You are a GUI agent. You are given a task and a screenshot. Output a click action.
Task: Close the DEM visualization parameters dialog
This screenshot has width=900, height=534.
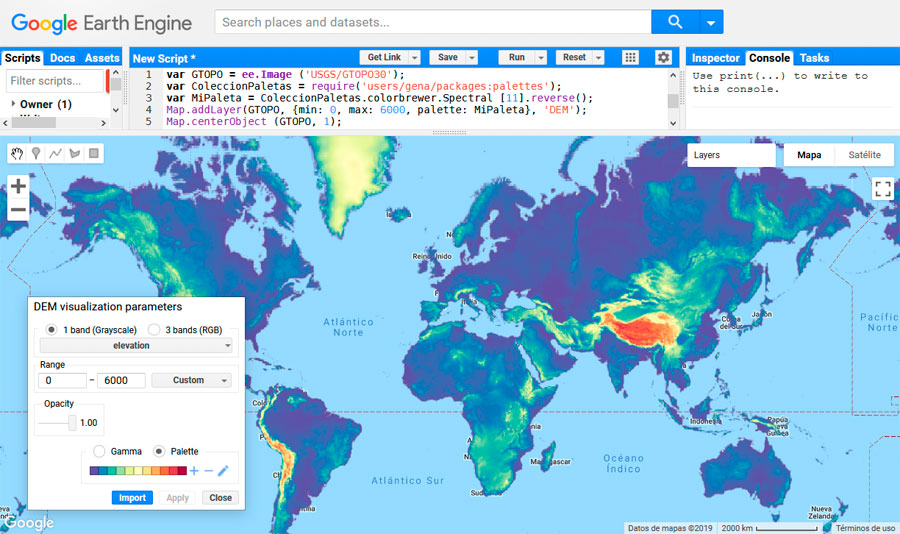point(220,498)
